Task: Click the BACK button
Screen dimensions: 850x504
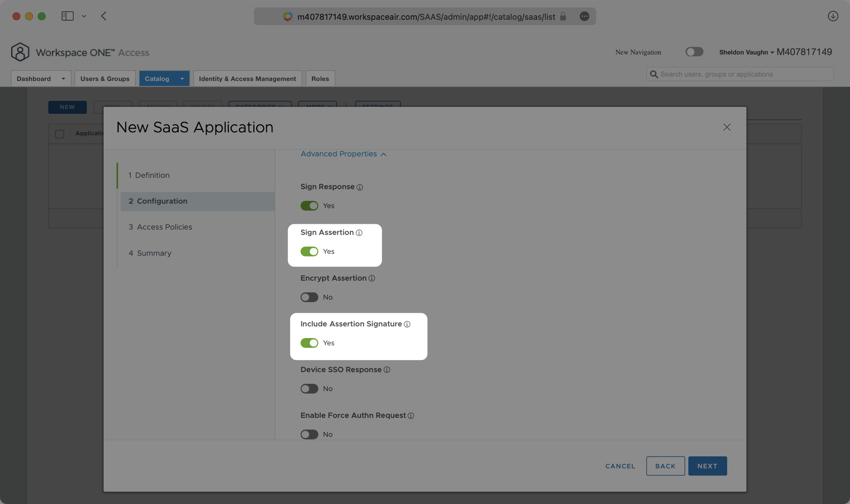Action: [665, 466]
